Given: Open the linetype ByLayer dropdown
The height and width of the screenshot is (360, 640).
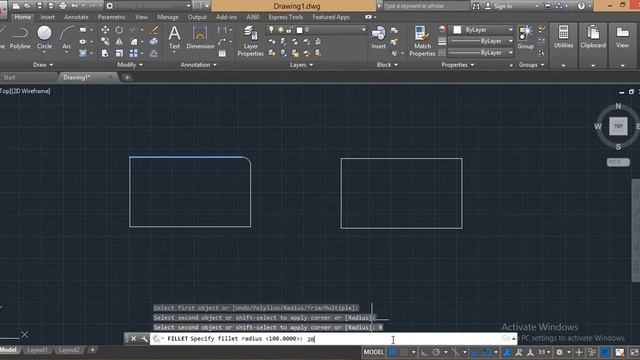Looking at the screenshot, I should click(481, 53).
